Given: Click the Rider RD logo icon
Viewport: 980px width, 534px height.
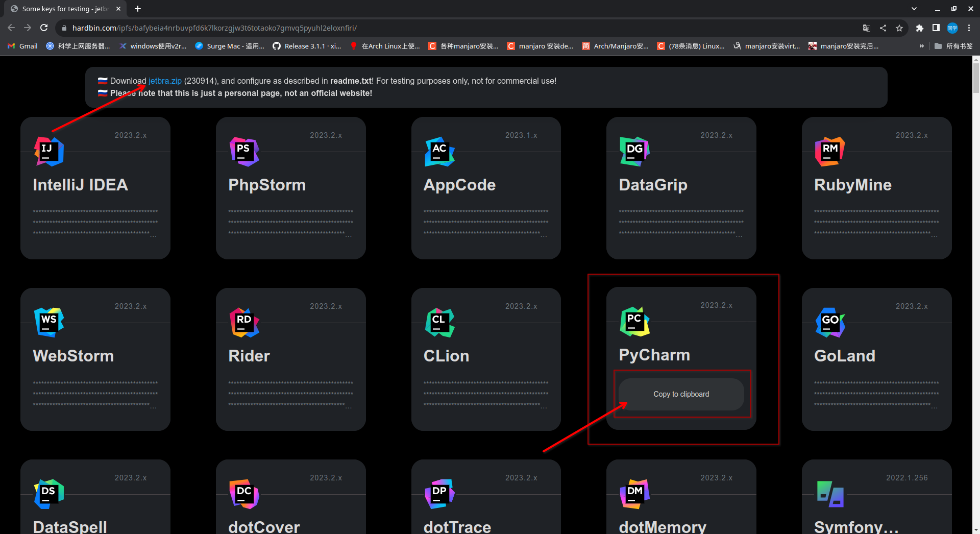Looking at the screenshot, I should click(x=244, y=323).
